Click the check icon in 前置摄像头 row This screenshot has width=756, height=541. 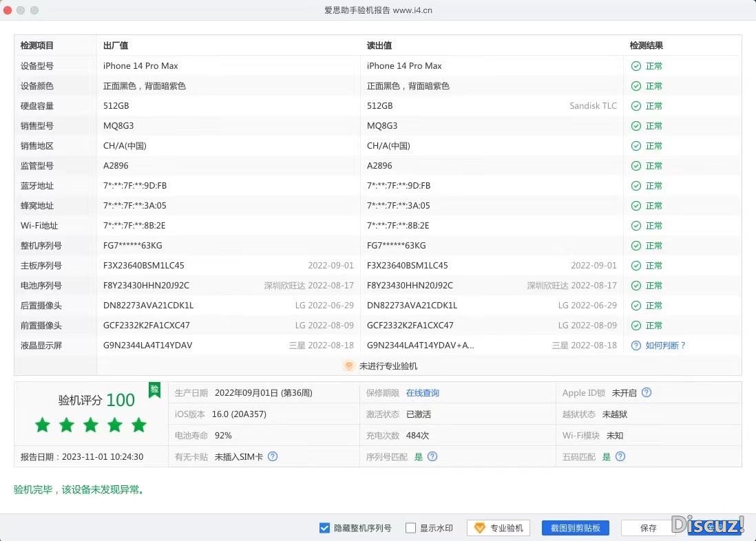[x=636, y=326]
